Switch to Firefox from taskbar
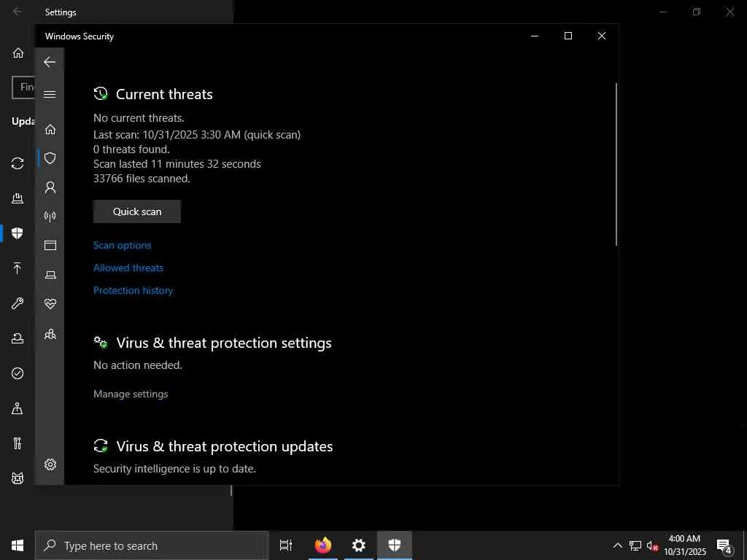This screenshot has width=747, height=560. click(323, 545)
